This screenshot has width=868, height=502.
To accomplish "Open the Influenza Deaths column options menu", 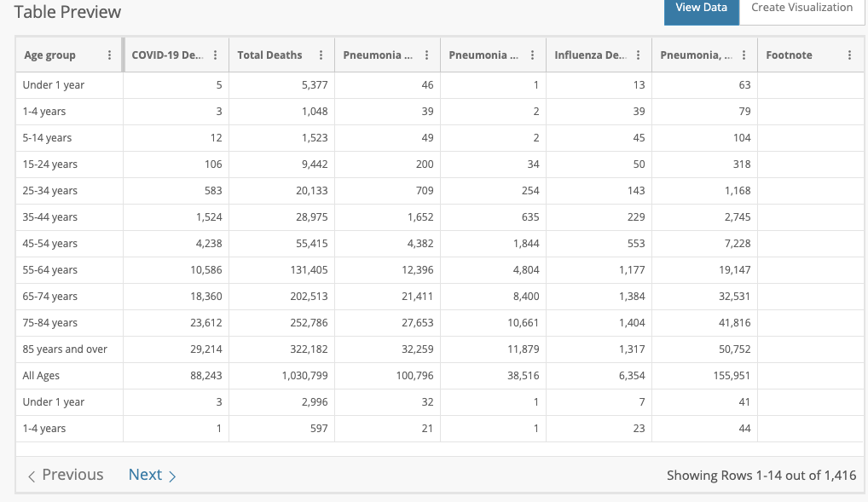I will click(638, 55).
